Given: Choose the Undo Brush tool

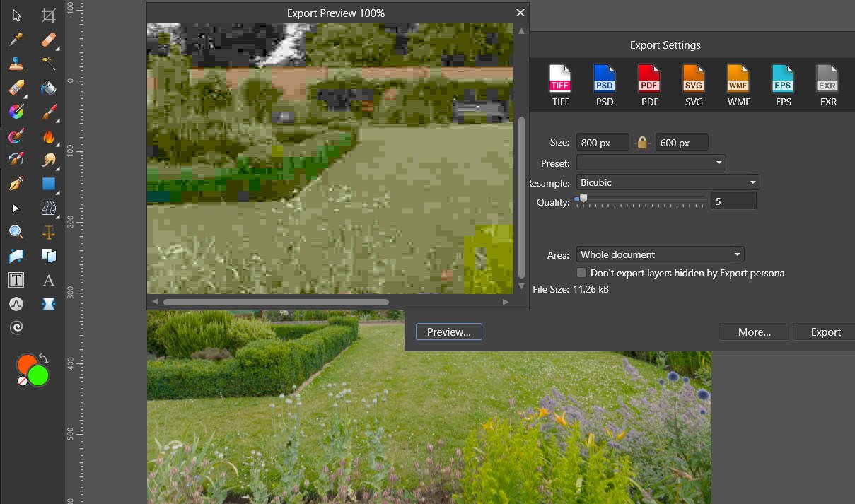Looking at the screenshot, I should [x=16, y=160].
